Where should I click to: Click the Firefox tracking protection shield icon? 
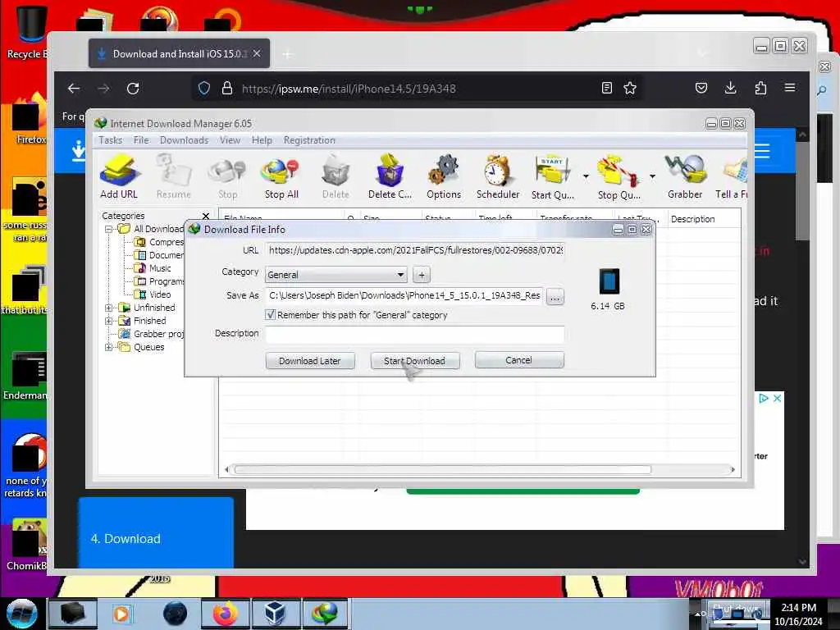click(x=204, y=89)
